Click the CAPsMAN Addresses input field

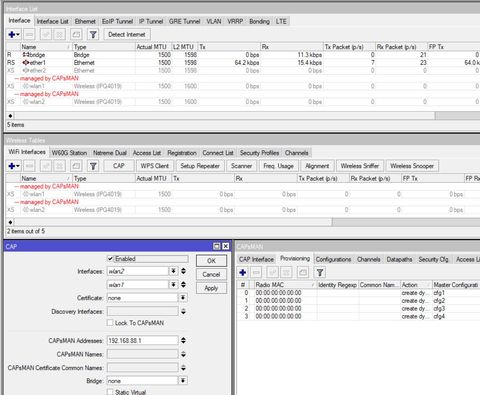pos(143,340)
